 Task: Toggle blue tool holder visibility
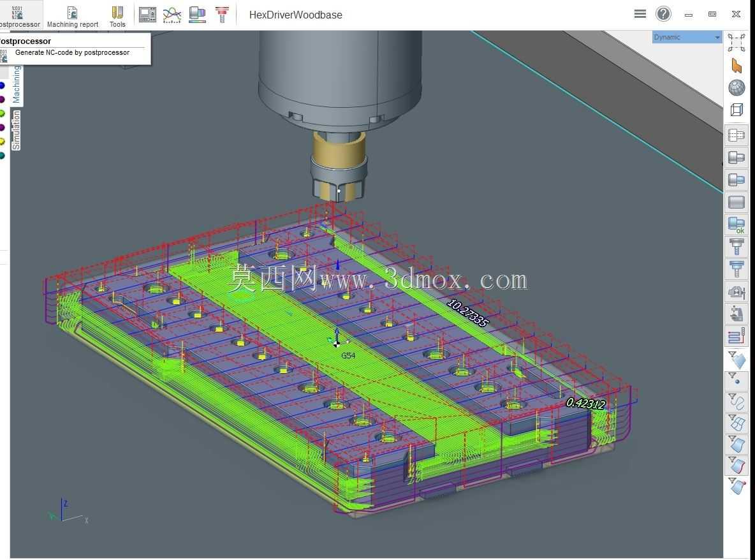click(737, 269)
